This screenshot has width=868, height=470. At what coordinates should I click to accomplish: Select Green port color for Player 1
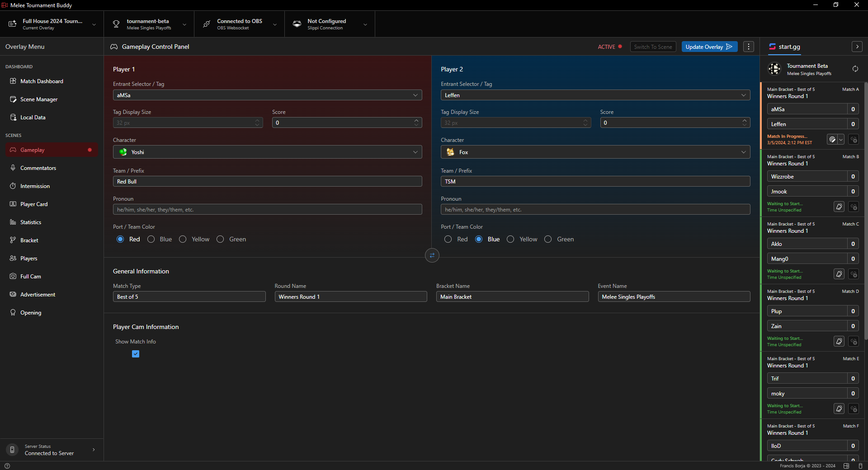(220, 240)
